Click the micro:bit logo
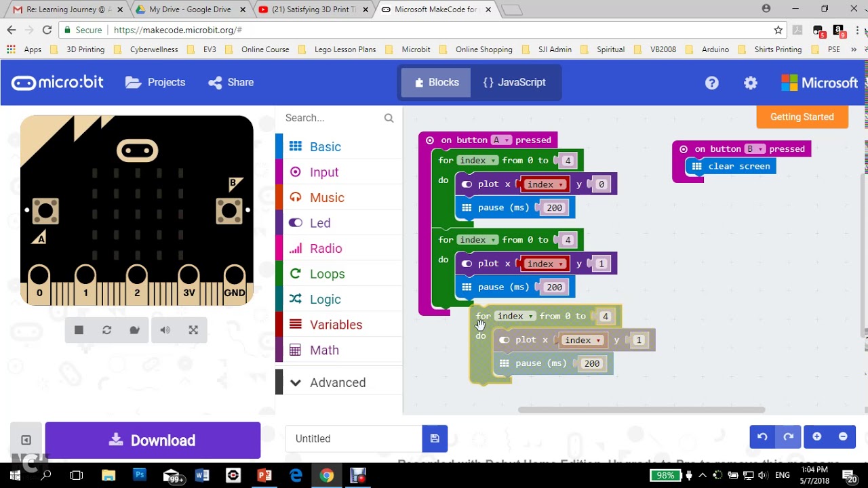The width and height of the screenshot is (868, 488). click(58, 83)
